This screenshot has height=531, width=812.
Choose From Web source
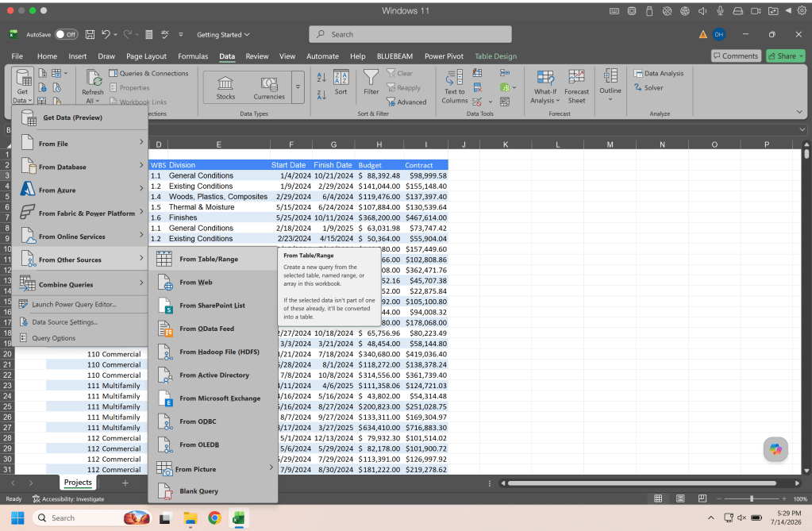pyautogui.click(x=213, y=283)
